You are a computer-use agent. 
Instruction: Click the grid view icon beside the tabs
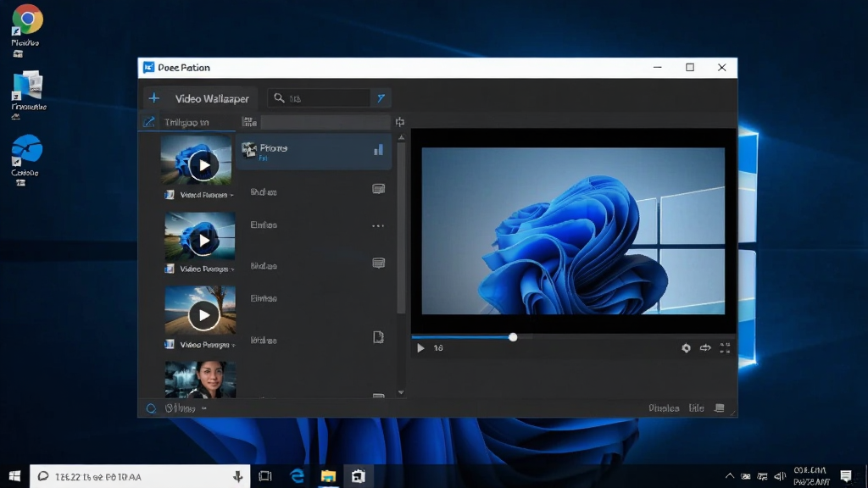pyautogui.click(x=249, y=122)
